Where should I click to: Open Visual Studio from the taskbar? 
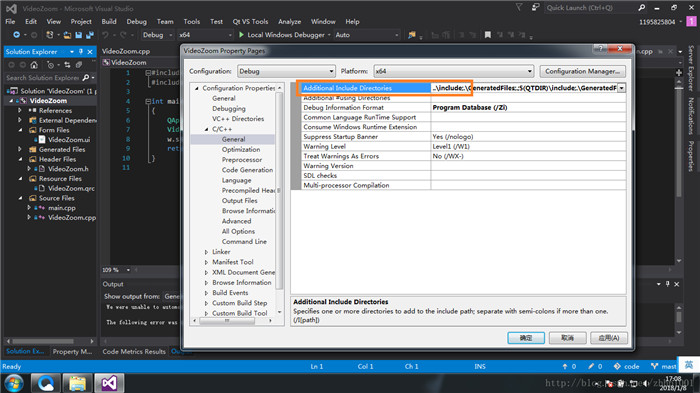[x=109, y=383]
